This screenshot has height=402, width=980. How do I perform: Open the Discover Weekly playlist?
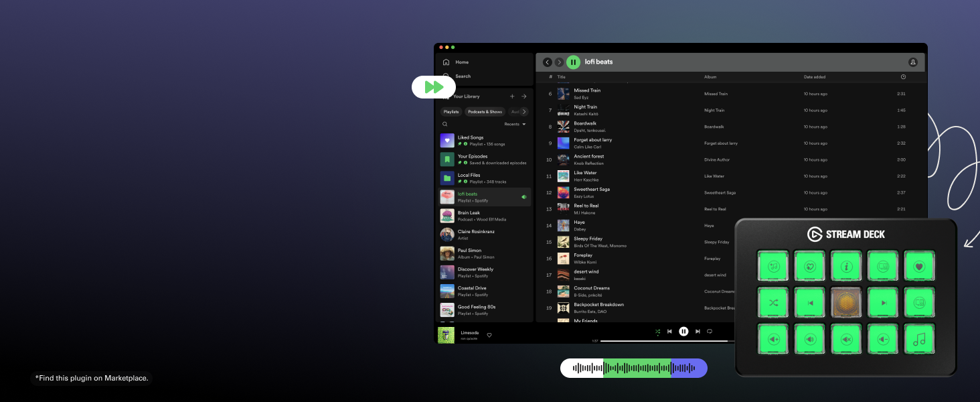point(485,272)
